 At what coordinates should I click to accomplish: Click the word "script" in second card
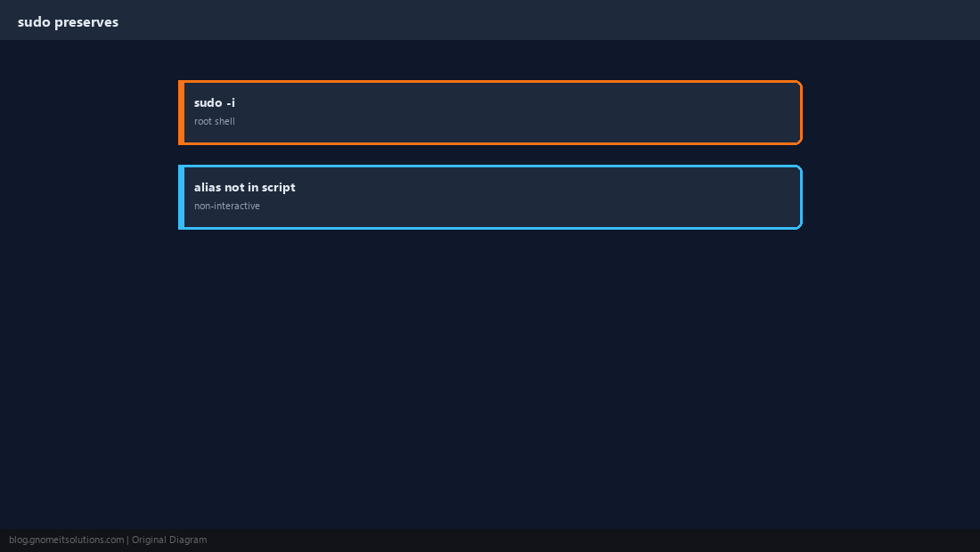tap(279, 187)
